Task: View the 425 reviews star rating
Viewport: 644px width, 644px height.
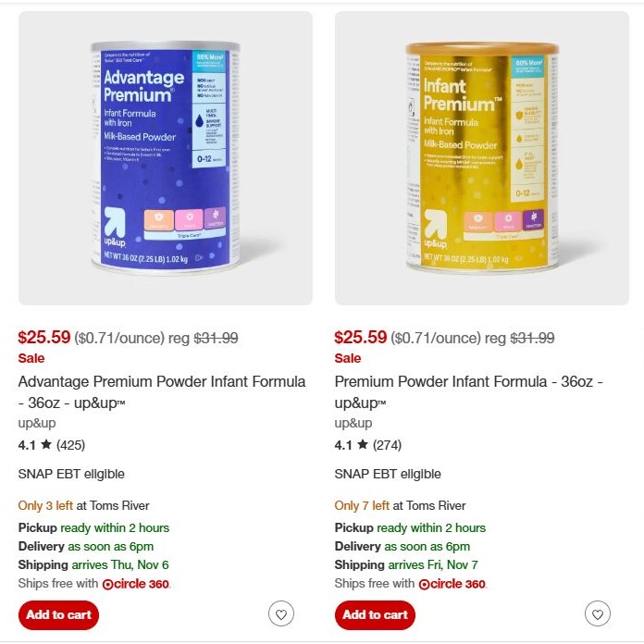Action: (x=52, y=445)
